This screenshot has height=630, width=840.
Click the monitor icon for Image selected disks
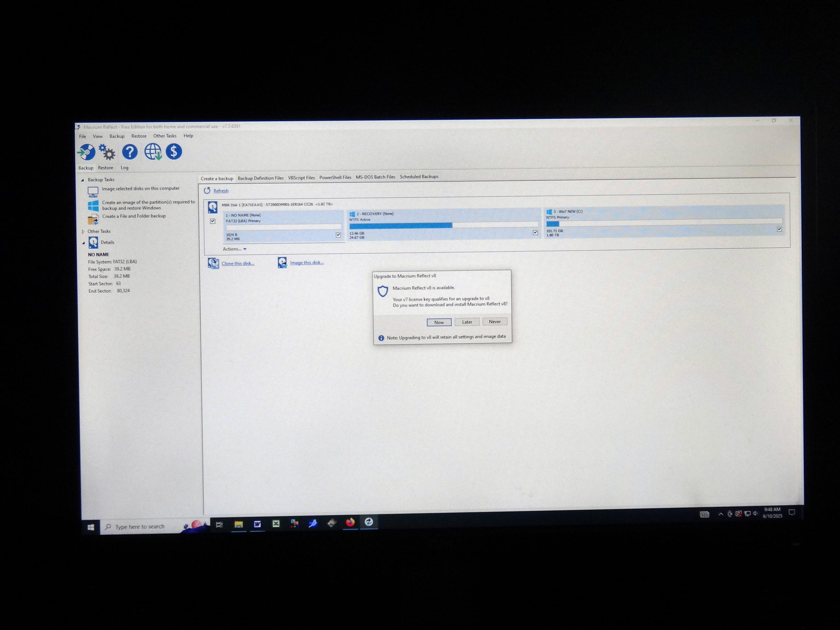tap(93, 192)
